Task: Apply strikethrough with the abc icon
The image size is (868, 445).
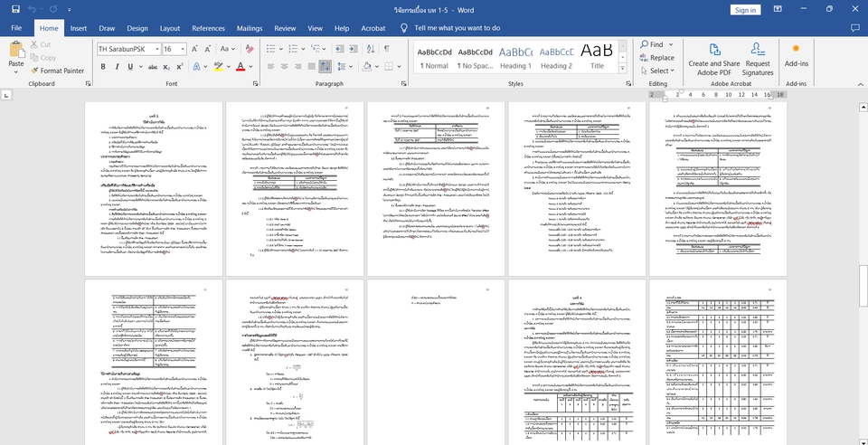Action: pyautogui.click(x=152, y=66)
